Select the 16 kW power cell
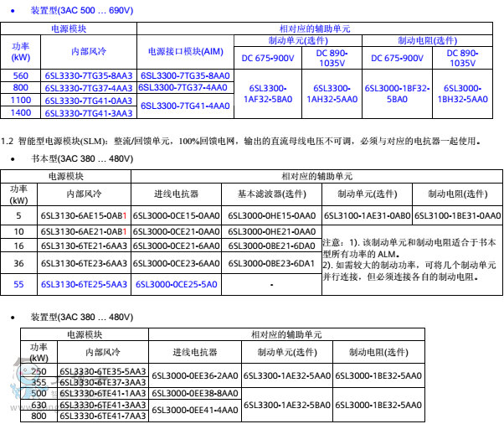 (x=18, y=246)
